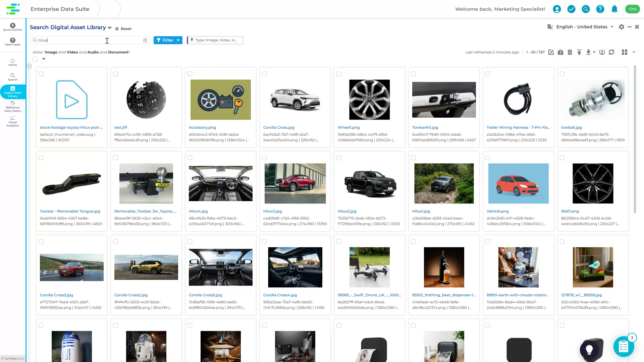Open Quick Actions in the left sidebar

pos(12,27)
